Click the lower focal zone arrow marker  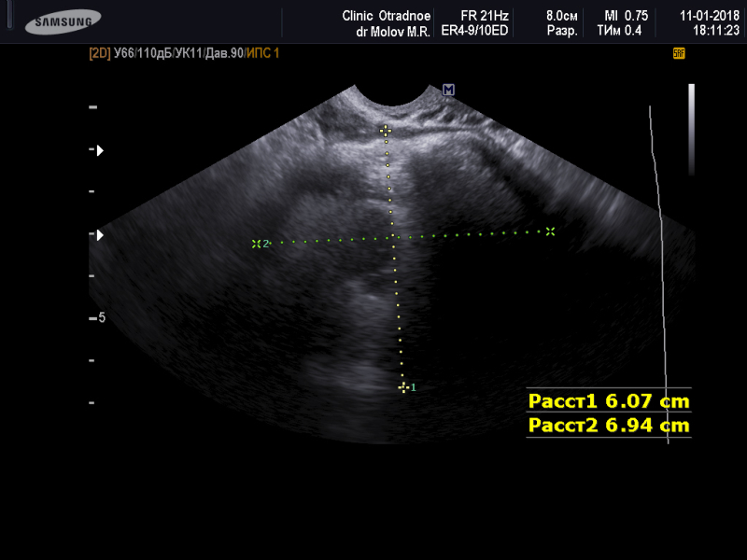tap(100, 235)
